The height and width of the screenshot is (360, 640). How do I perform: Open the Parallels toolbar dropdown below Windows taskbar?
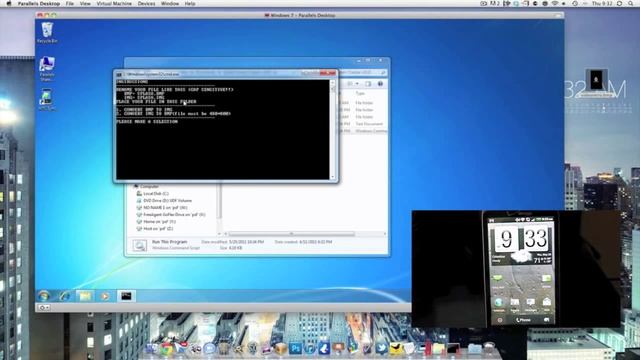coord(44,307)
